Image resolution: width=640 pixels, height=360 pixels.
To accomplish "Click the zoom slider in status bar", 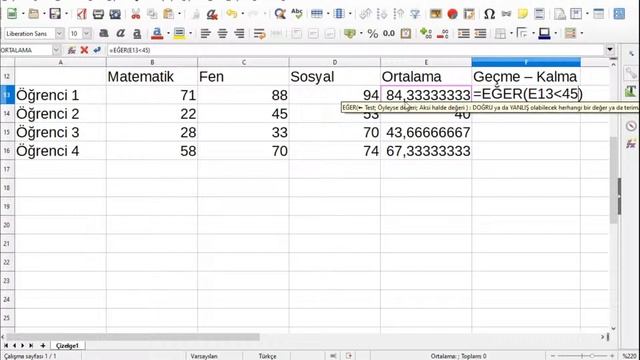I will click(x=582, y=356).
